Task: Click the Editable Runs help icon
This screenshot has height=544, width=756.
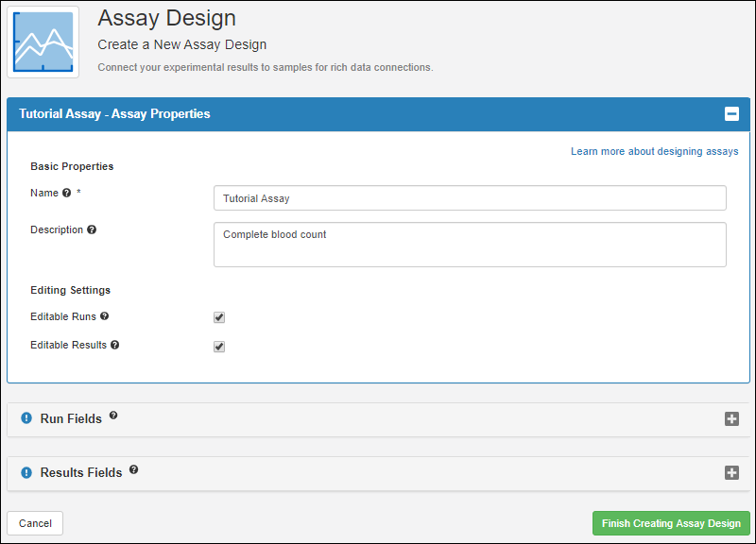Action: [105, 316]
